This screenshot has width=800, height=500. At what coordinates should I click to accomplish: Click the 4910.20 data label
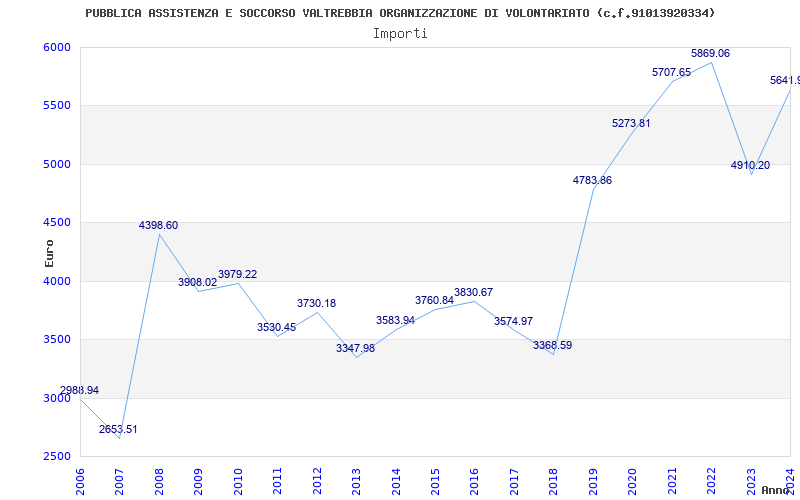(751, 165)
